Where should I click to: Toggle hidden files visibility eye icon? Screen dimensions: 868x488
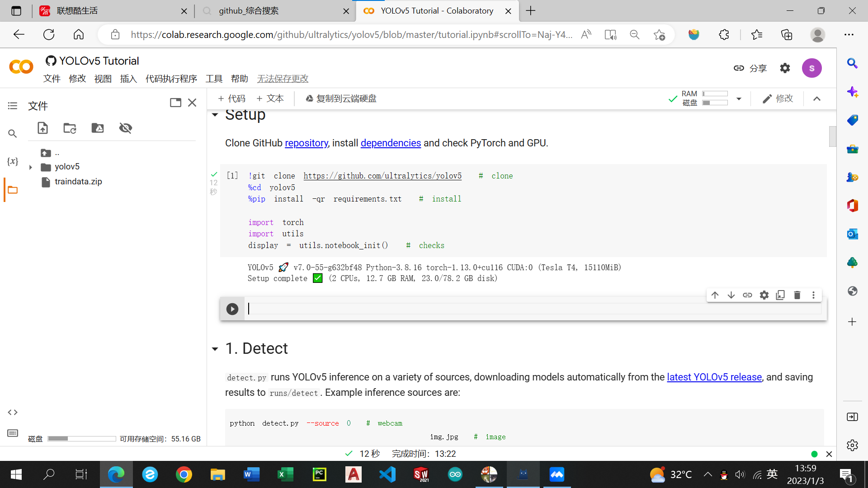pos(125,128)
